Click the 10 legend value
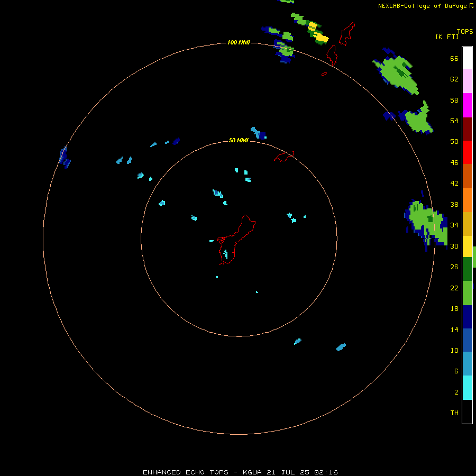 (454, 350)
